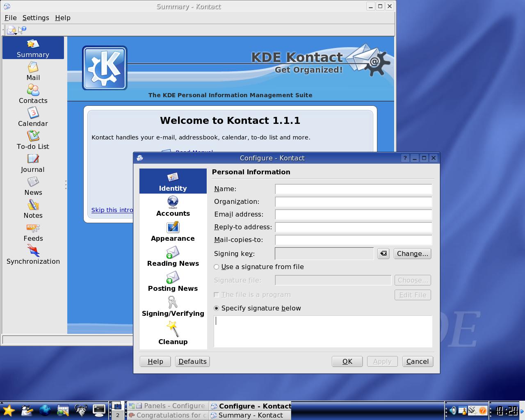Open the Journal component in Kontact sidebar
The width and height of the screenshot is (525, 420).
pos(33,163)
